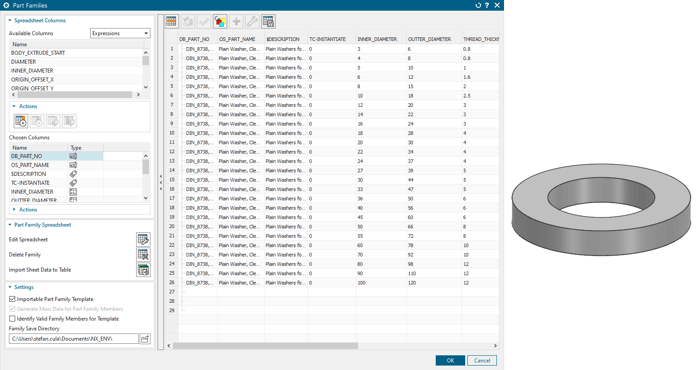Click the grayed checkmark verify icon in the toolbar
Viewport: 700px width, 370px height.
[x=204, y=21]
